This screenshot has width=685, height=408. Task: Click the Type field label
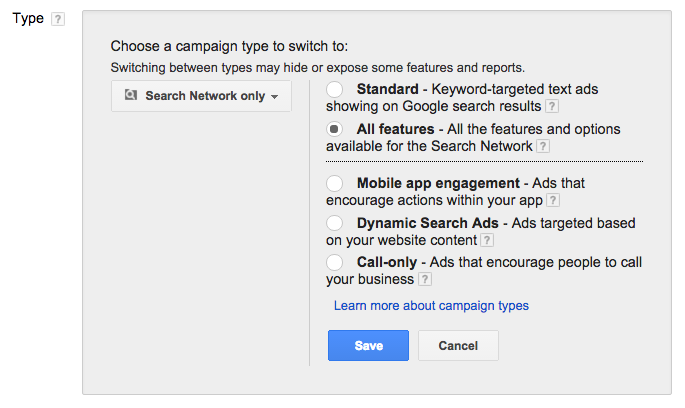(28, 19)
